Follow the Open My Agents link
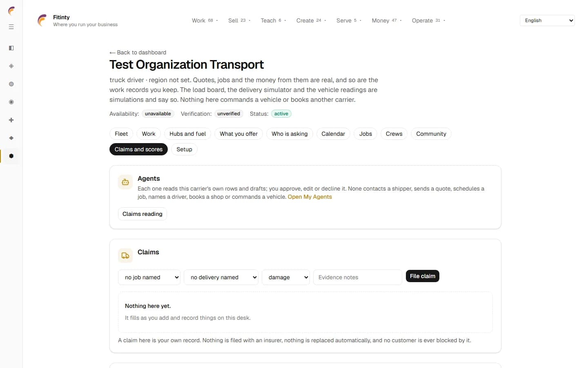 [x=310, y=197]
